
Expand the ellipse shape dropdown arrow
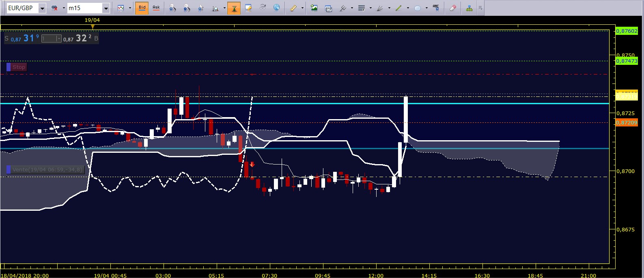426,8
